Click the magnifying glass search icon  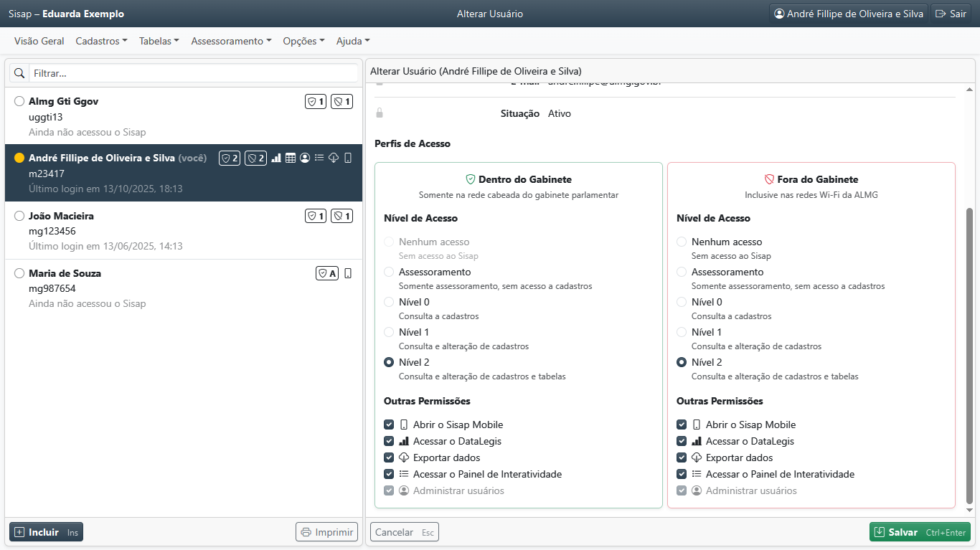coord(19,73)
